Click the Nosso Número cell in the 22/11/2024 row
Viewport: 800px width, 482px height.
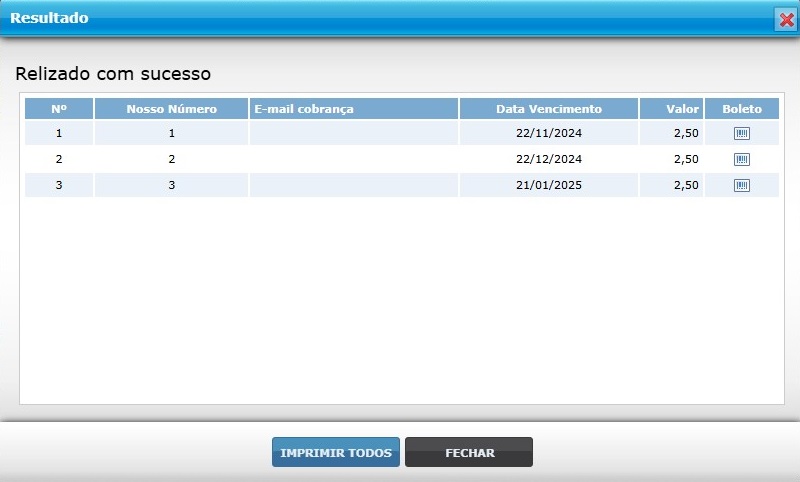pyautogui.click(x=171, y=133)
